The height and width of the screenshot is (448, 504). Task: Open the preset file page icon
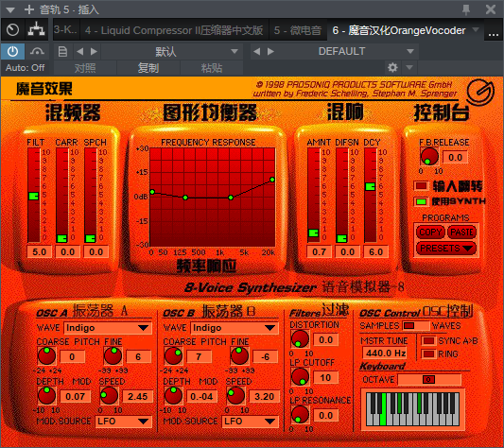(62, 51)
